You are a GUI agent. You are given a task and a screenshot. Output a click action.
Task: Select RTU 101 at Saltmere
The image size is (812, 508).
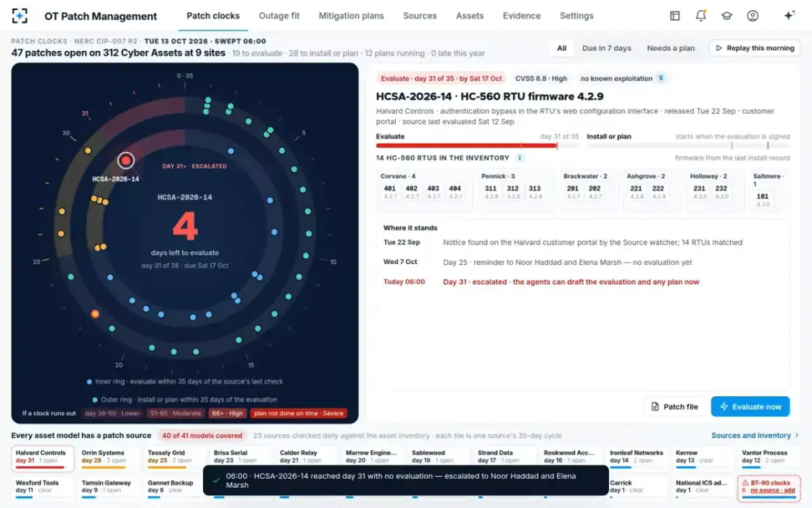coord(763,200)
